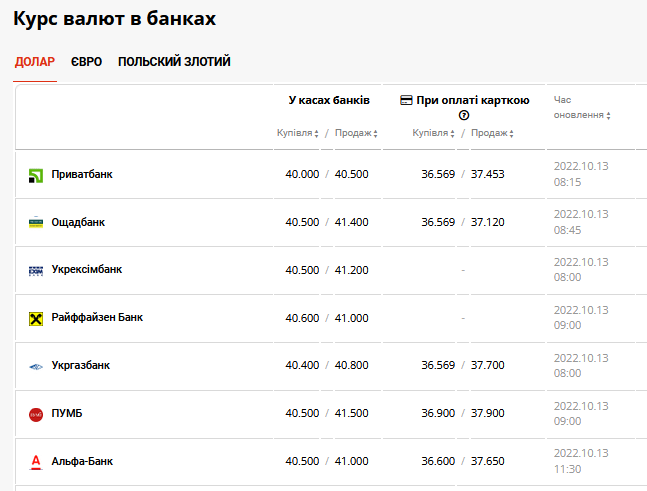
Task: Sort by cash desk Купівля column
Action: pos(297,134)
